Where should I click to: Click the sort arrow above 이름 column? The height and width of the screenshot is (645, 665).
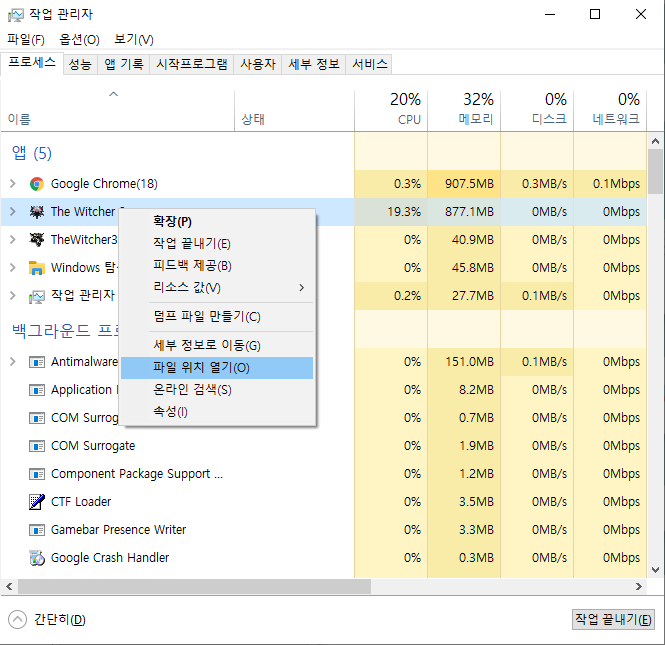(x=113, y=94)
